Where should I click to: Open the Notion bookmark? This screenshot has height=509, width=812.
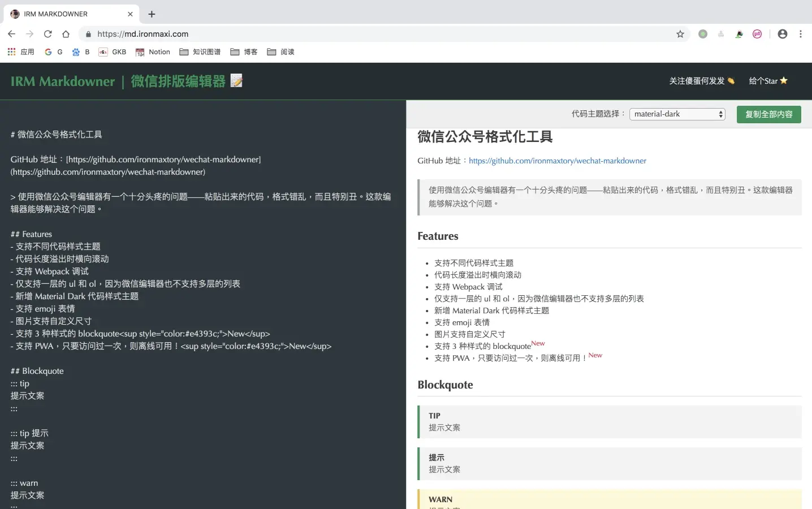[152, 51]
